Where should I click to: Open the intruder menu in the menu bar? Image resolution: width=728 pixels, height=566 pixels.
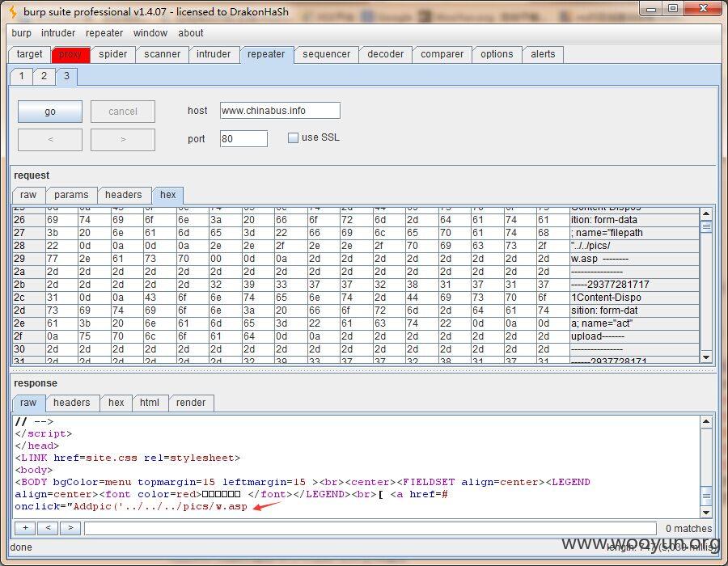click(x=58, y=33)
